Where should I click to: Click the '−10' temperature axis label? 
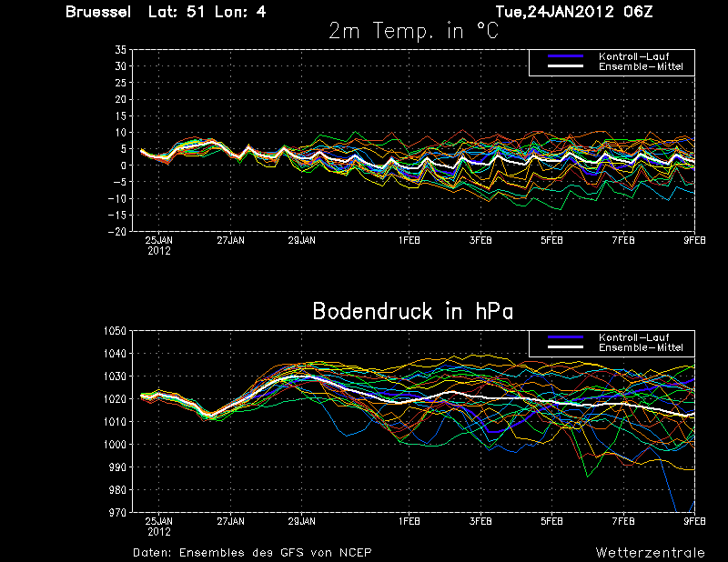point(117,198)
